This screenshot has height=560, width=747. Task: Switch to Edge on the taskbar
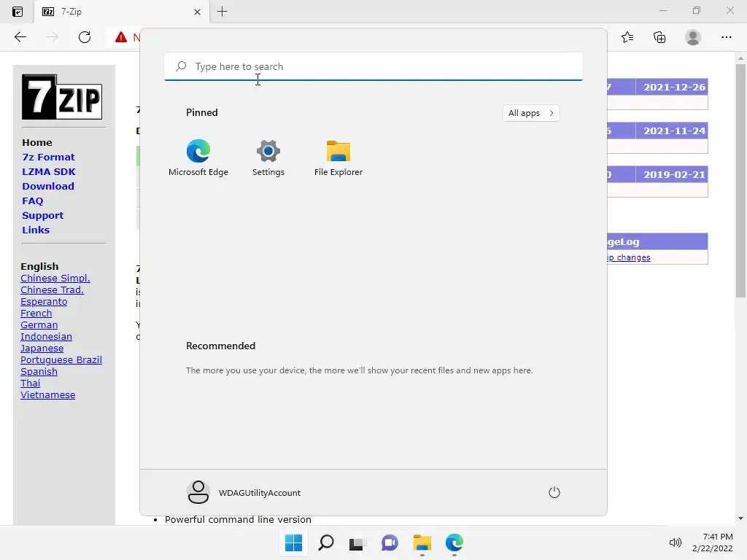tap(454, 542)
